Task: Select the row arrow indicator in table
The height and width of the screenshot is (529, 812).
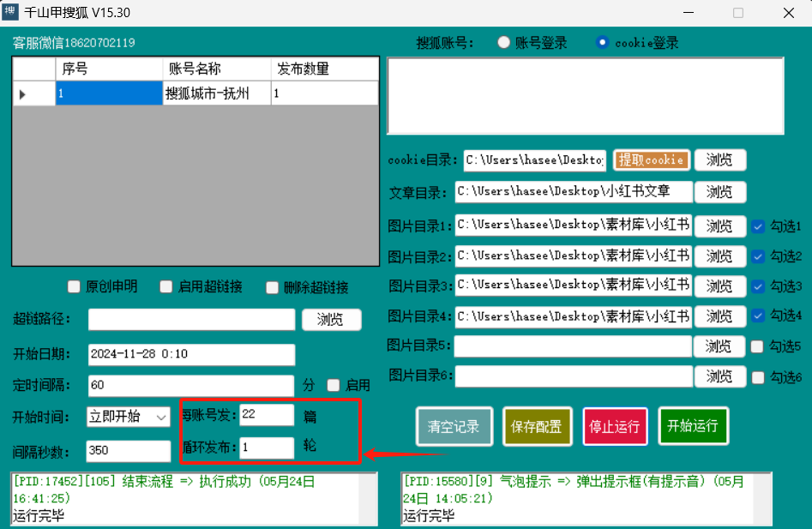Action: click(33, 93)
